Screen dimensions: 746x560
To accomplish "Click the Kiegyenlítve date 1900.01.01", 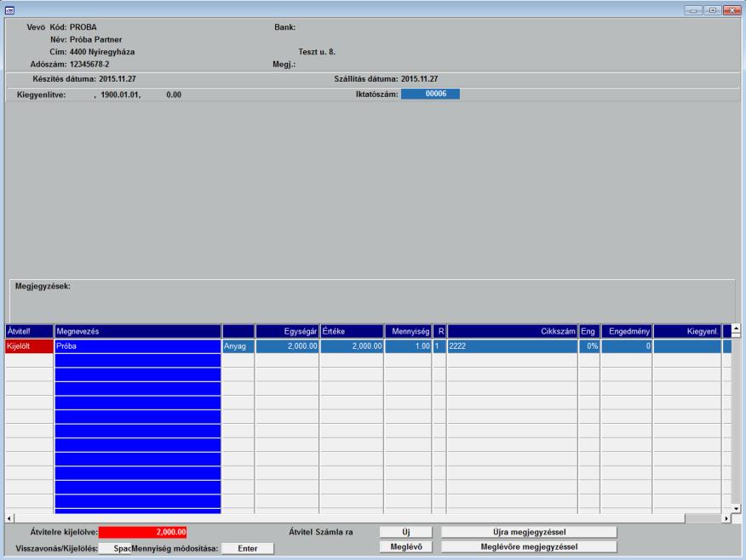I will click(120, 94).
